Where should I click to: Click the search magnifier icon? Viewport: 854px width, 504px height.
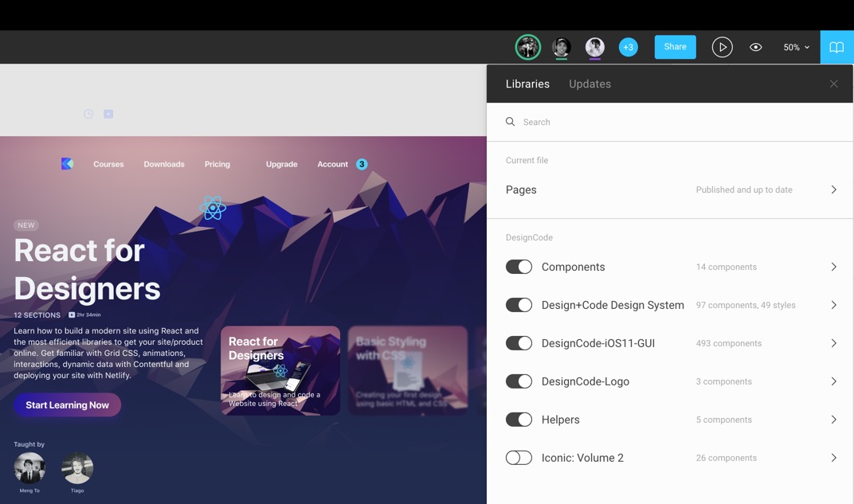click(x=510, y=121)
